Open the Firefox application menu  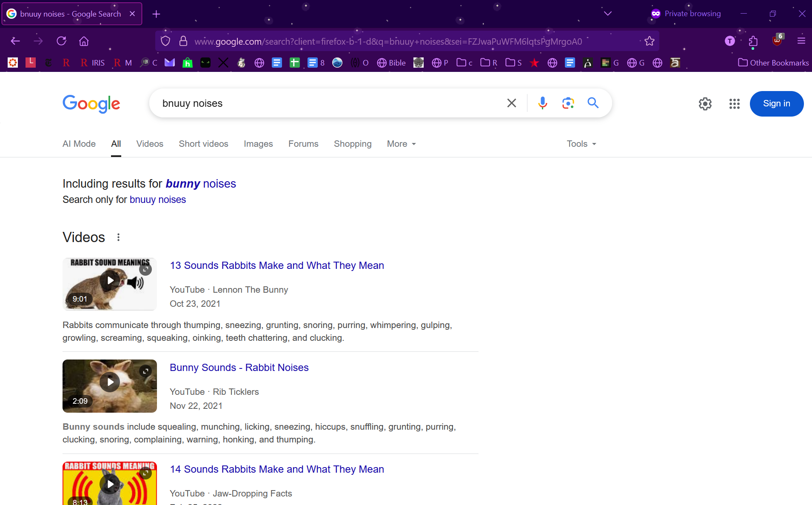(801, 41)
